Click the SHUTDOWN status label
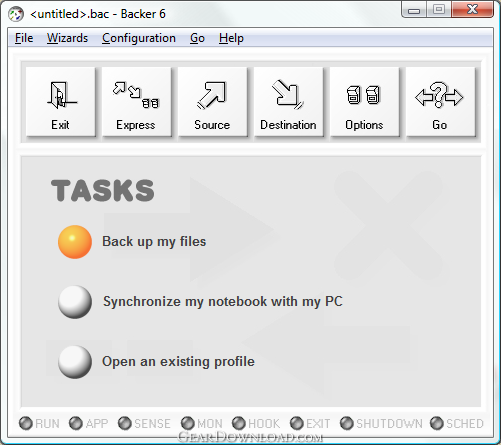This screenshot has width=501, height=445. 389,424
